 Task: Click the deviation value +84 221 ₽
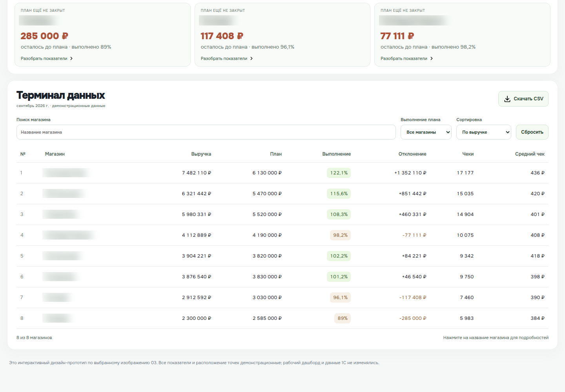[x=414, y=256]
